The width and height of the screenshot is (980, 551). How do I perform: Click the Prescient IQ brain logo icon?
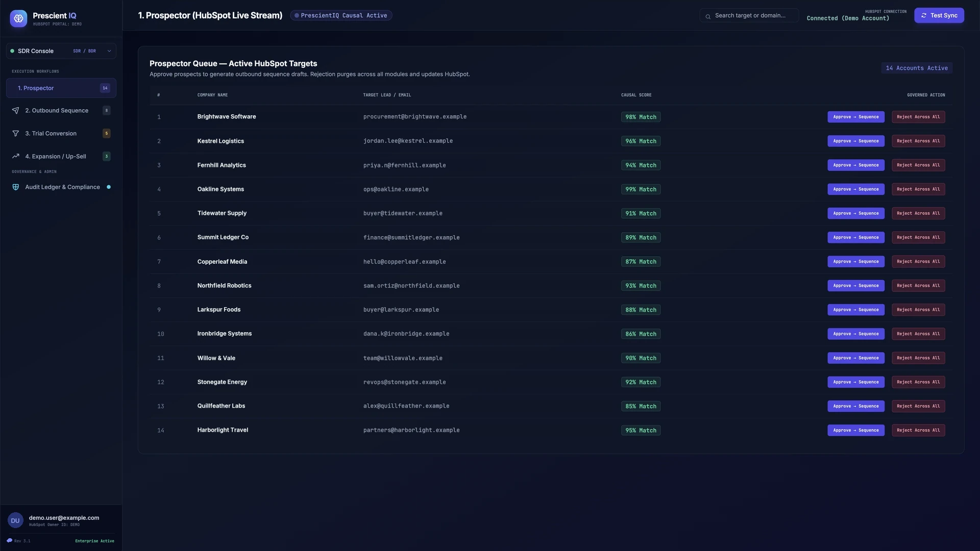click(18, 18)
